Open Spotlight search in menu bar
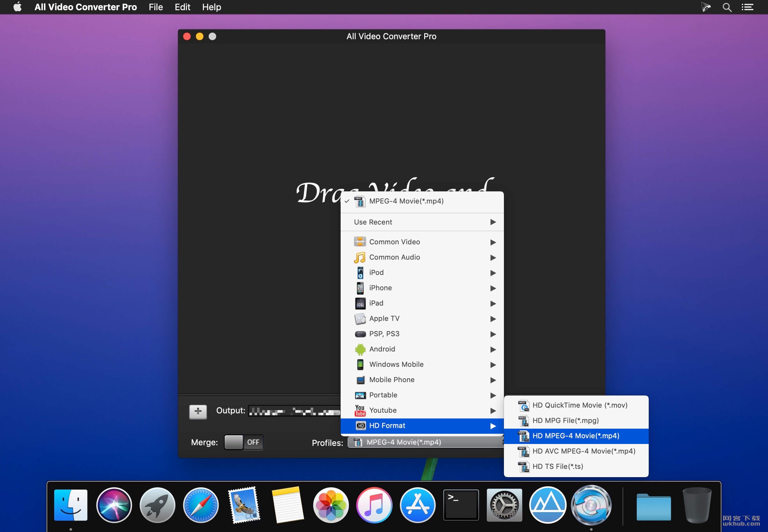Viewport: 768px width, 532px height. [727, 7]
